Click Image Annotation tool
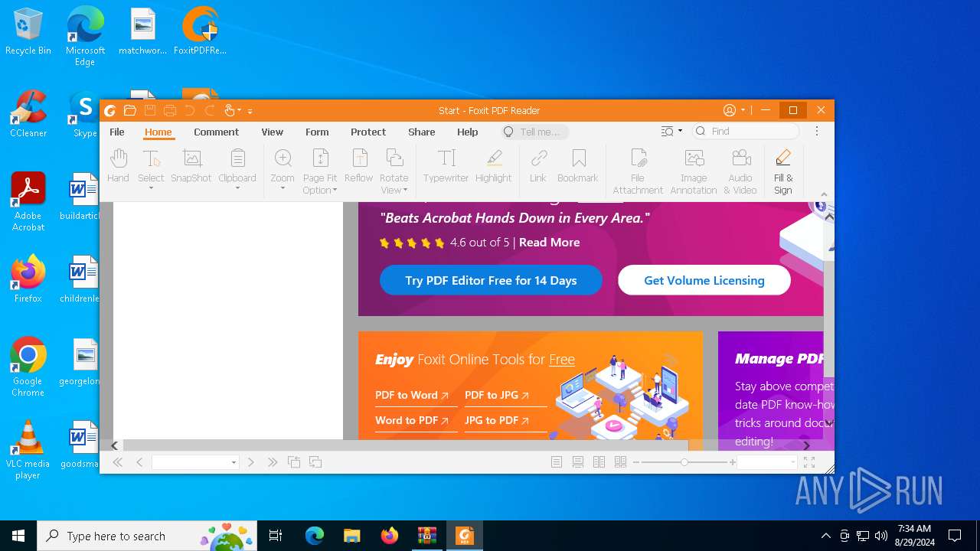Screen dimensions: 980x551 point(694,171)
